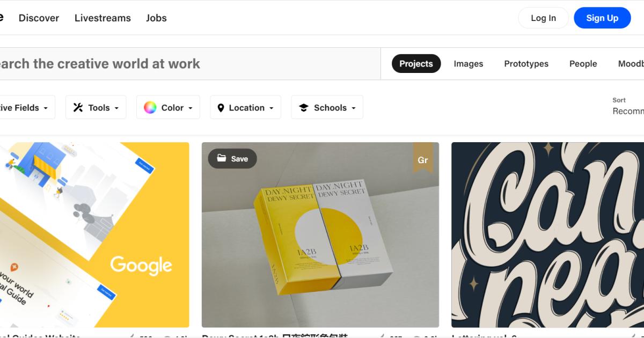Expand the Location filter dropdown
644x338 pixels.
[271, 108]
